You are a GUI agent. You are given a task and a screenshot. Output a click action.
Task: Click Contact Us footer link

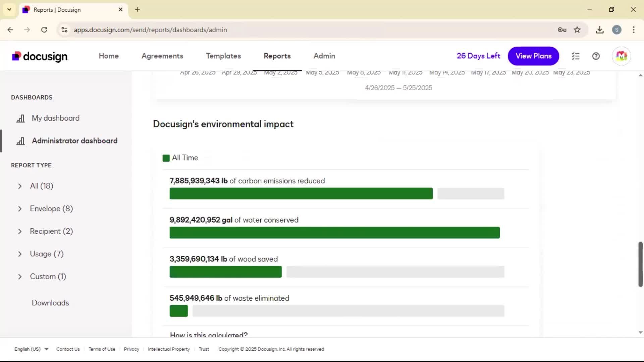(68, 349)
